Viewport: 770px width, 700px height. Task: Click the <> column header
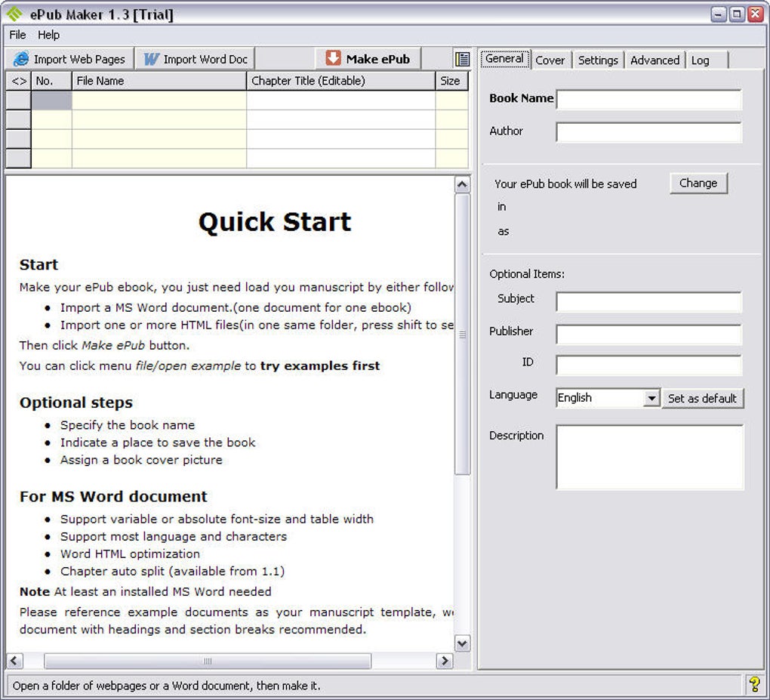(19, 81)
